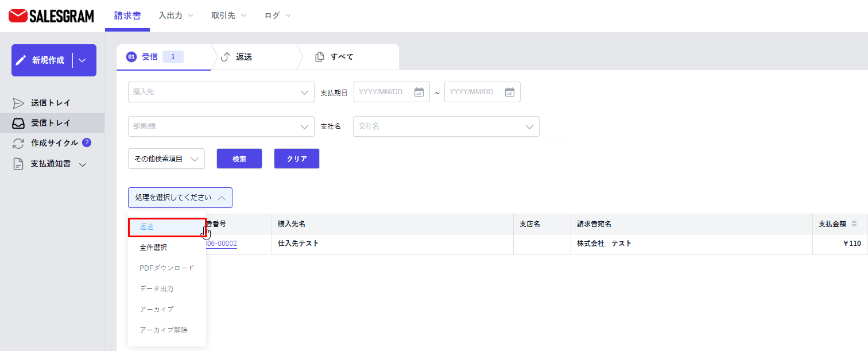
Task: Open the arrow next to 新規作成
Action: pos(83,60)
